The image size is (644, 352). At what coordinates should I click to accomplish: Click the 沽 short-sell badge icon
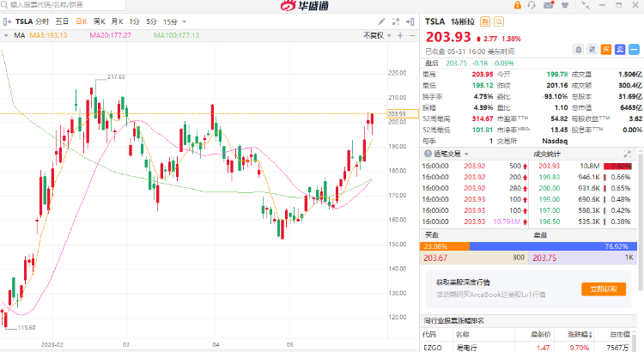(499, 21)
